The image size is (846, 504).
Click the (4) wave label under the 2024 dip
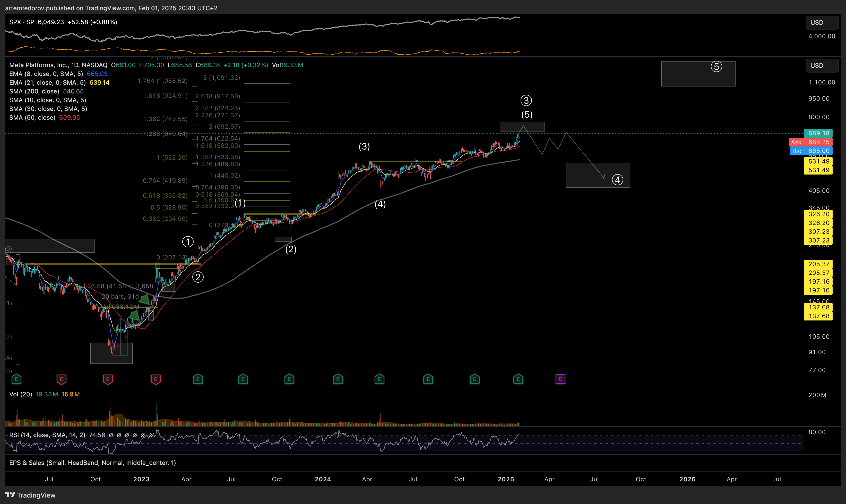point(380,204)
